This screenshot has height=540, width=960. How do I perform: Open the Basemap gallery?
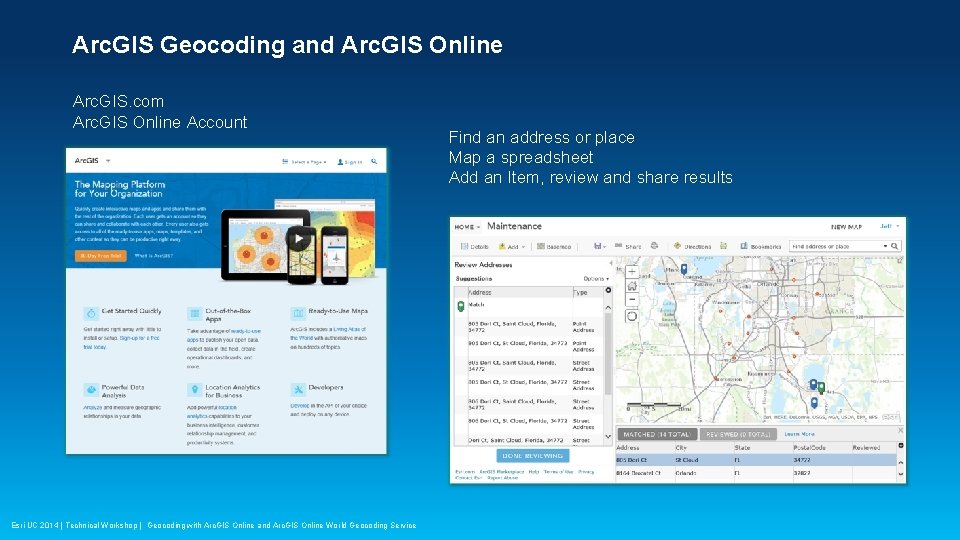coord(554,246)
